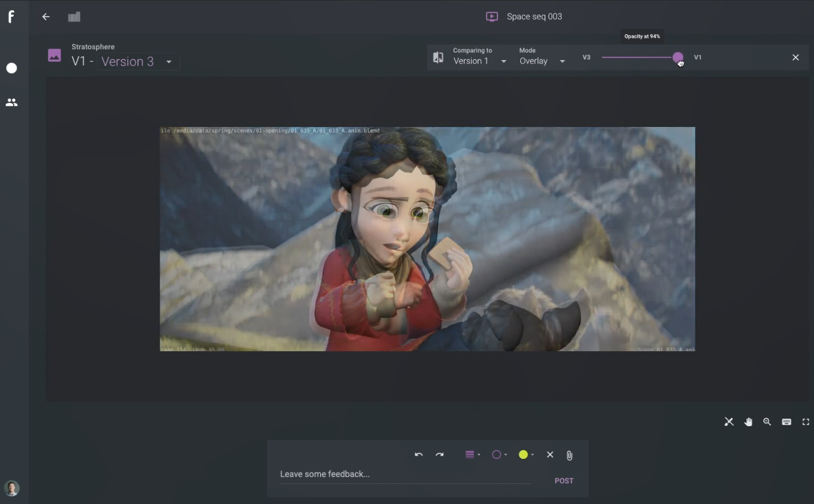Open the circle shape tool menu
814x504 pixels.
499,455
